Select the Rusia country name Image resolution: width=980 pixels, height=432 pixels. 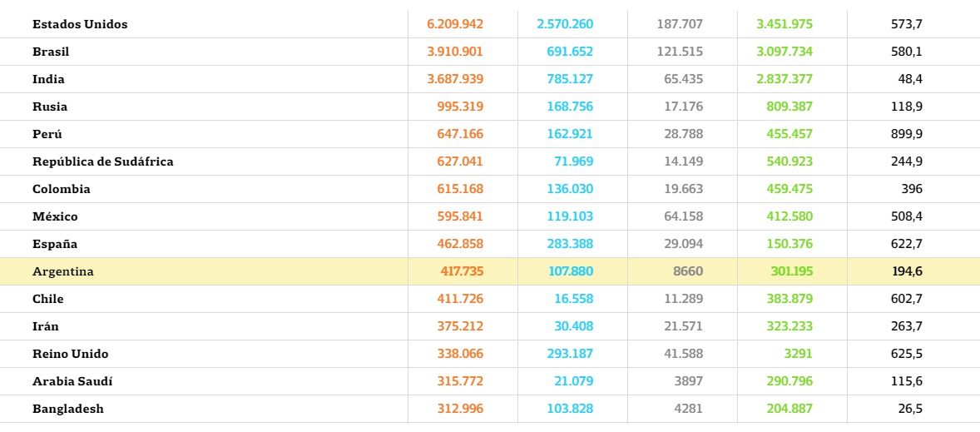(x=50, y=107)
